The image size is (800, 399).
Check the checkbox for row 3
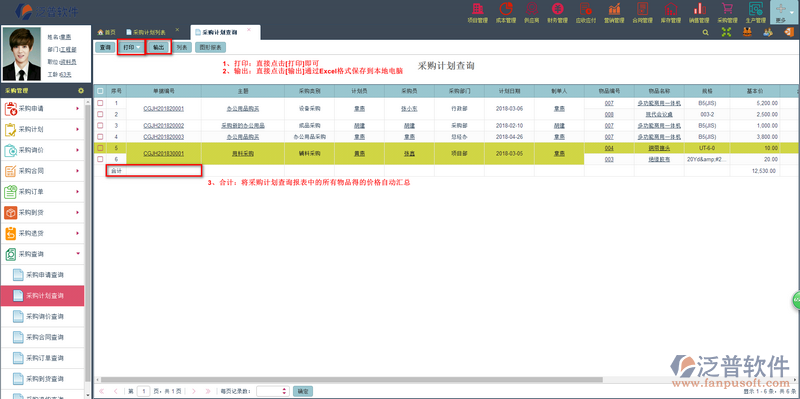100,126
